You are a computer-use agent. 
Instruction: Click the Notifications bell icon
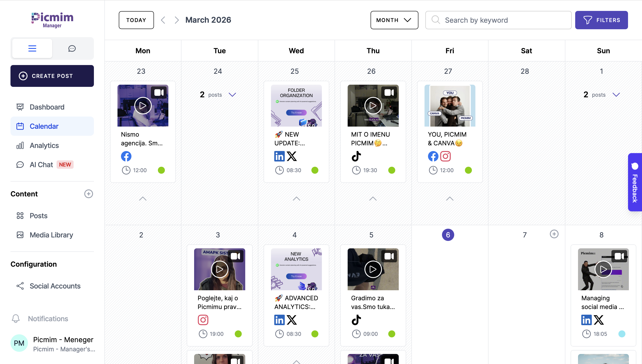[x=16, y=319]
